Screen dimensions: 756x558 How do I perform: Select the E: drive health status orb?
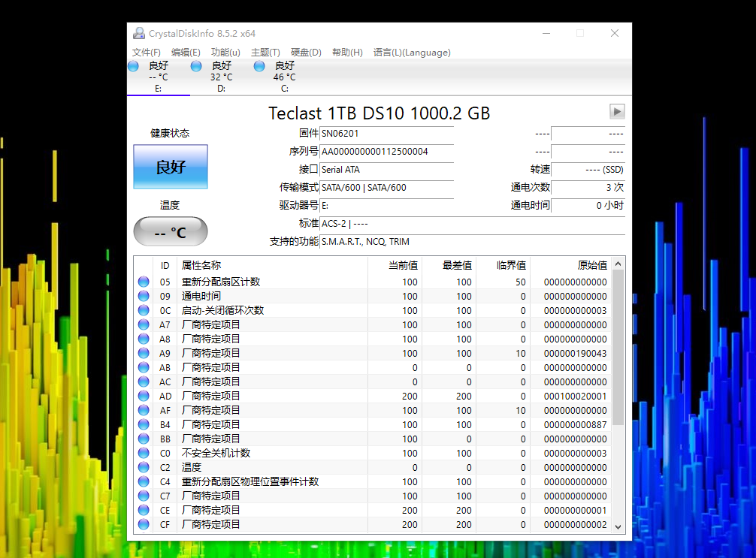(x=134, y=66)
